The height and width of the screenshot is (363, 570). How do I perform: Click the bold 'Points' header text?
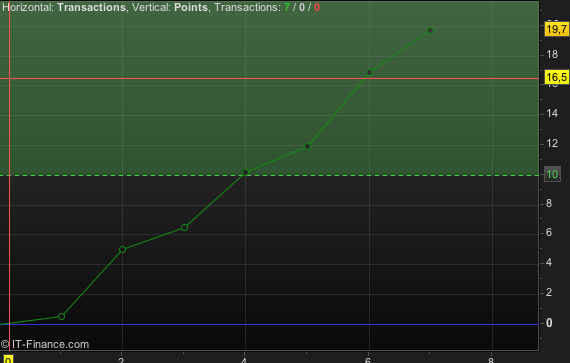[191, 7]
